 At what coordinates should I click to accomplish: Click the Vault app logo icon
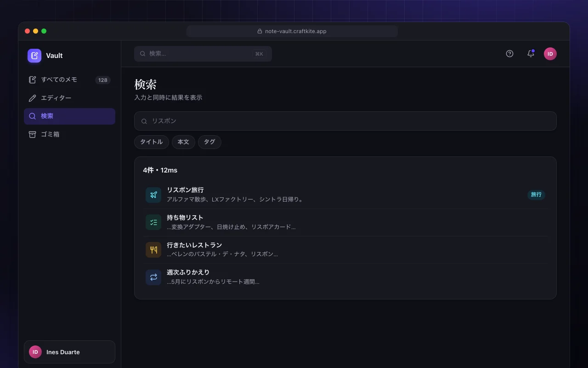coord(34,56)
